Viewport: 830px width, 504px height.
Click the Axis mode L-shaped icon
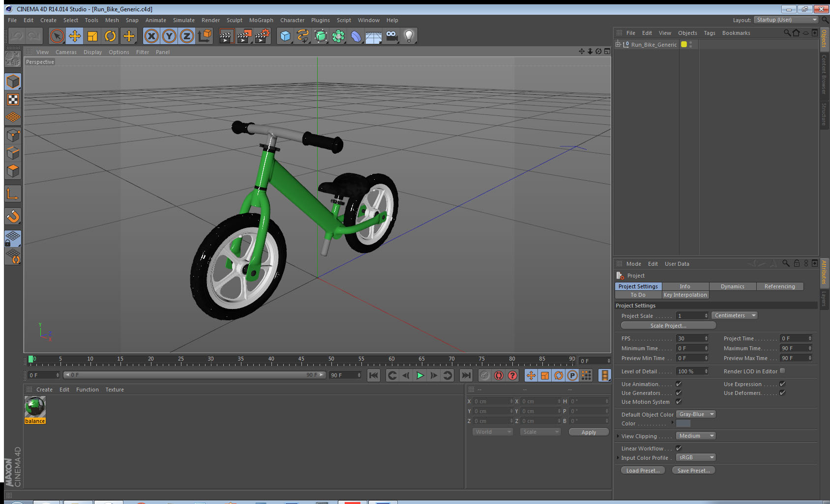13,194
